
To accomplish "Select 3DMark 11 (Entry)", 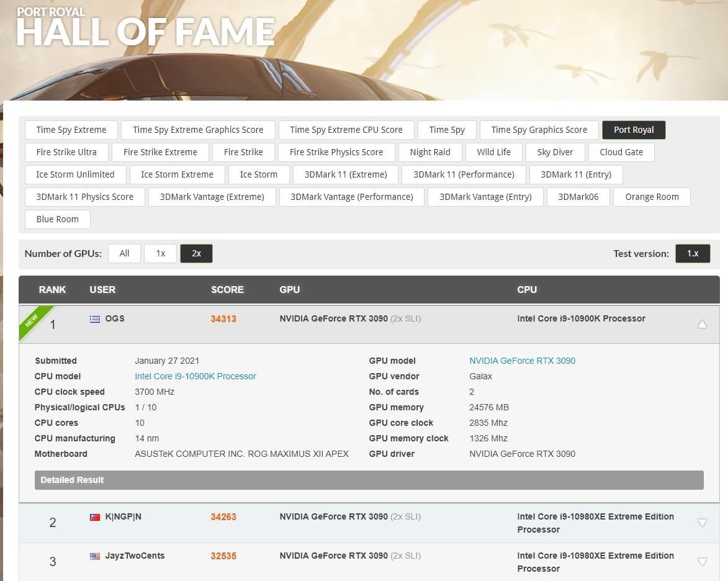I will (576, 174).
